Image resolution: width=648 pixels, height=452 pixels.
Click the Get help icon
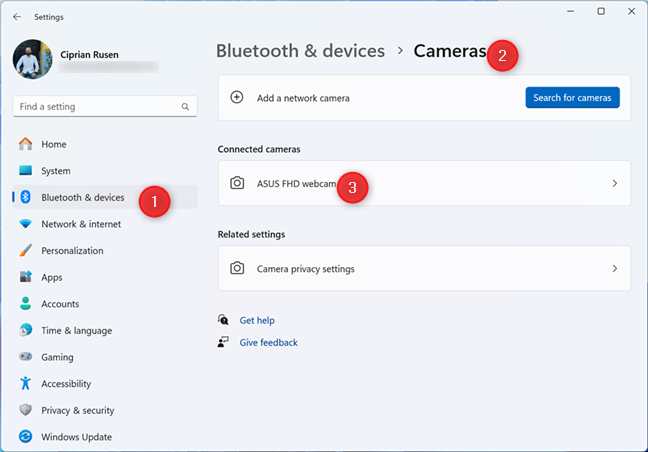tap(223, 319)
